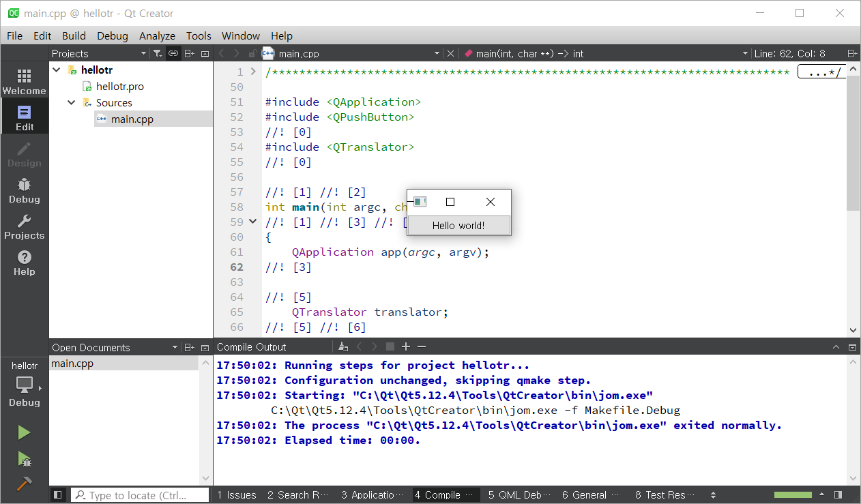
Task: Go back in editor navigation history
Action: [221, 53]
